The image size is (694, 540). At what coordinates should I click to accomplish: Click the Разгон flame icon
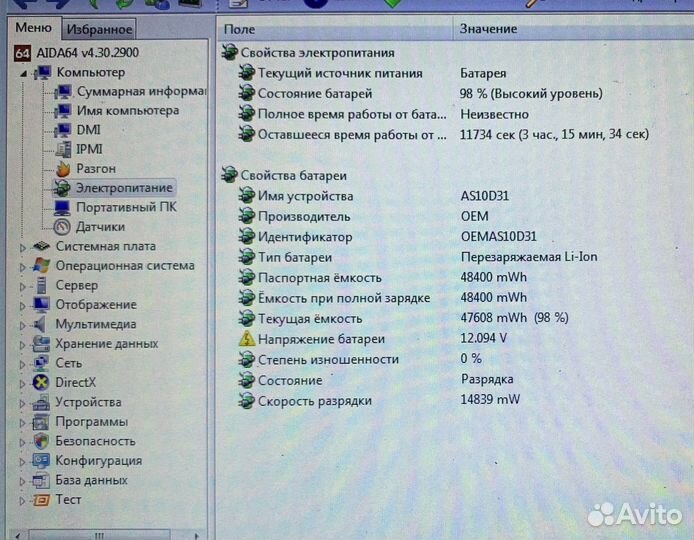(x=63, y=169)
